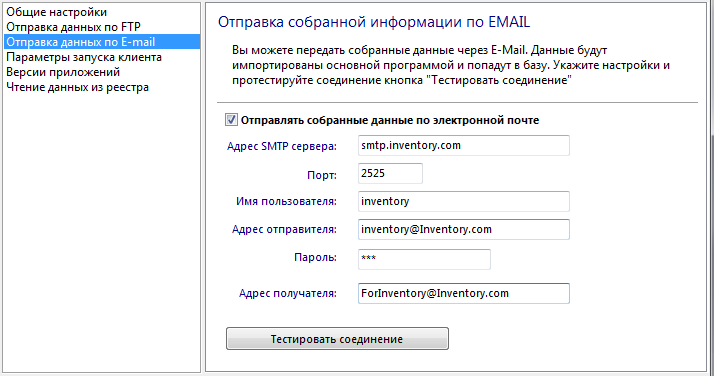Click the Адрес отправителя input field
This screenshot has height=376, width=714.
pyautogui.click(x=464, y=229)
